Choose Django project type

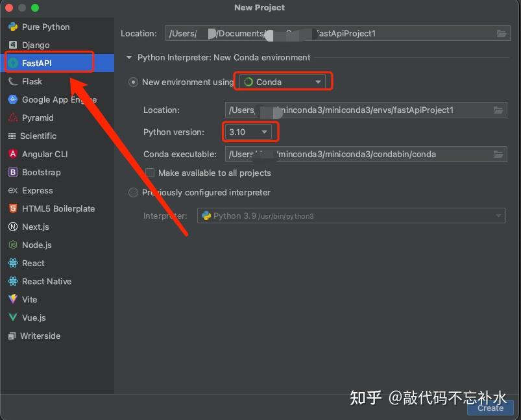57,45
